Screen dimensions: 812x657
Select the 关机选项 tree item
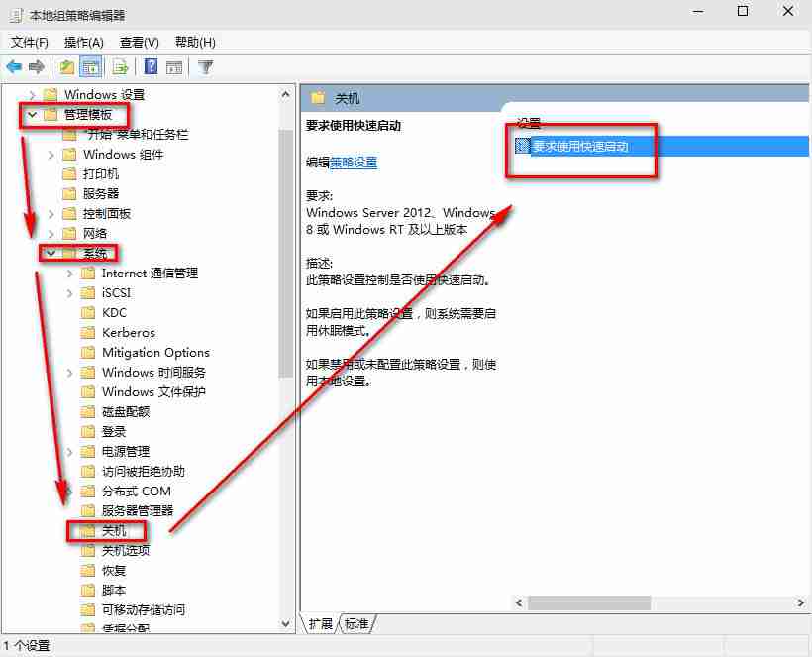tap(126, 550)
